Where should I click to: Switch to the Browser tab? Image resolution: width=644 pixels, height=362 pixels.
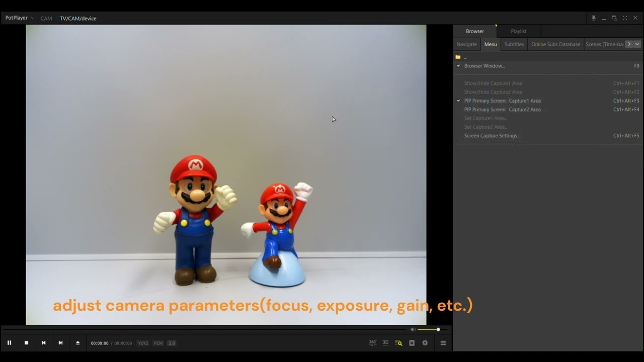pos(474,31)
